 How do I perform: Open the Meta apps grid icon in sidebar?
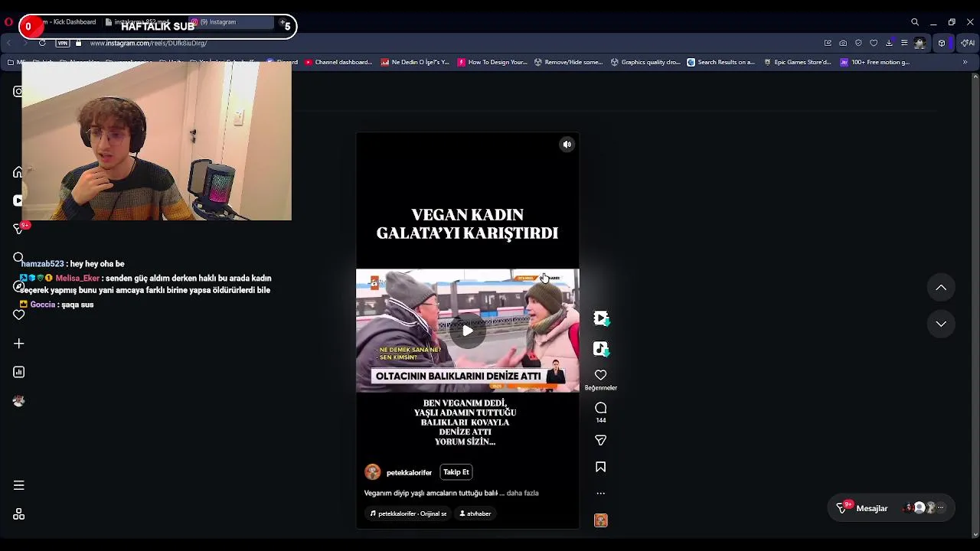pyautogui.click(x=18, y=514)
